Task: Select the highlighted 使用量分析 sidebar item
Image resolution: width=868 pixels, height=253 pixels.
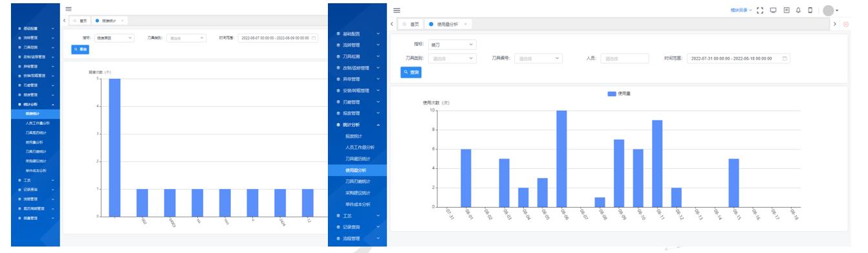Action: (x=358, y=170)
